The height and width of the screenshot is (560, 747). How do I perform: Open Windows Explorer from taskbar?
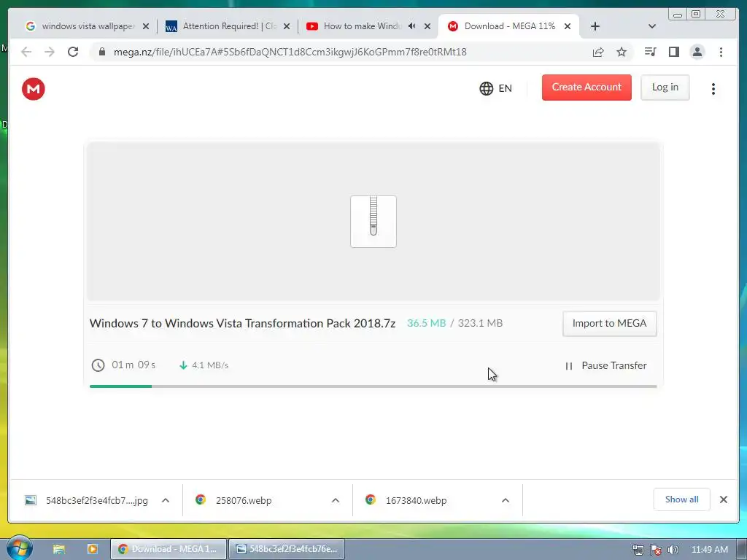pos(59,549)
